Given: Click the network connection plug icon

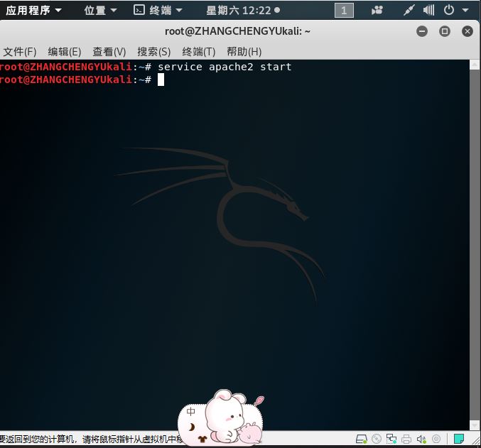Looking at the screenshot, I should 409,11.
